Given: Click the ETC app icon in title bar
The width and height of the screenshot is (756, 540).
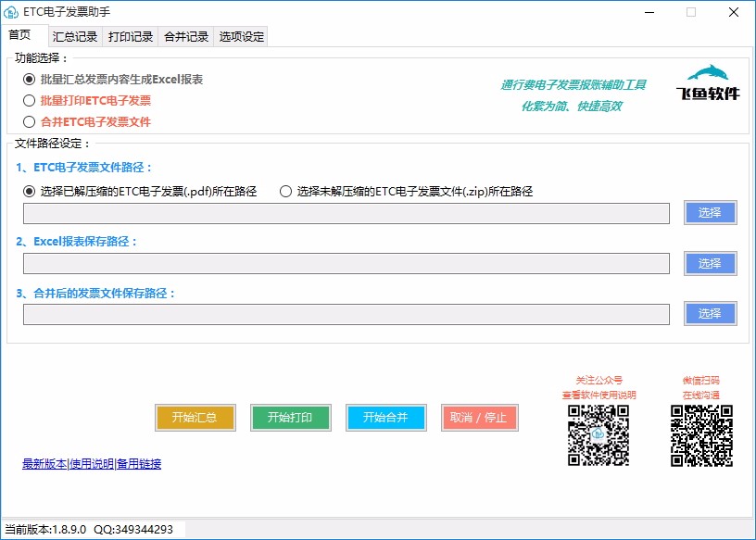Looking at the screenshot, I should pyautogui.click(x=10, y=12).
